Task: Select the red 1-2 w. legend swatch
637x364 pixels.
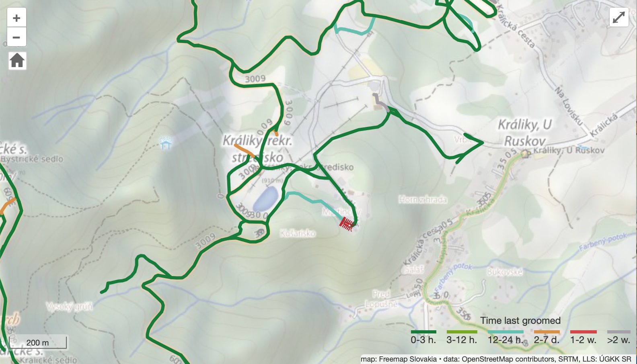Action: pos(583,332)
